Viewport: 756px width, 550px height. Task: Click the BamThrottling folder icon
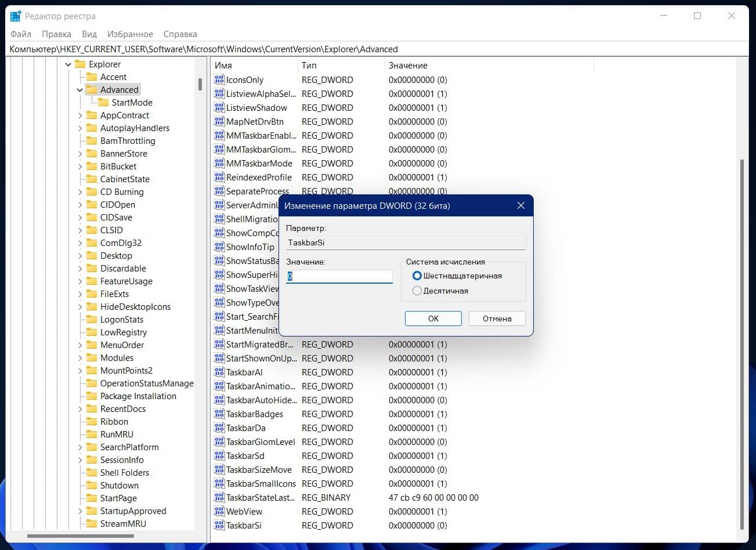(92, 140)
